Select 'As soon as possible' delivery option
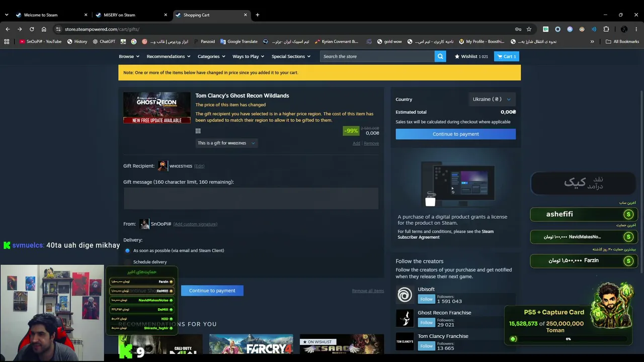The height and width of the screenshot is (362, 644). pyautogui.click(x=127, y=250)
